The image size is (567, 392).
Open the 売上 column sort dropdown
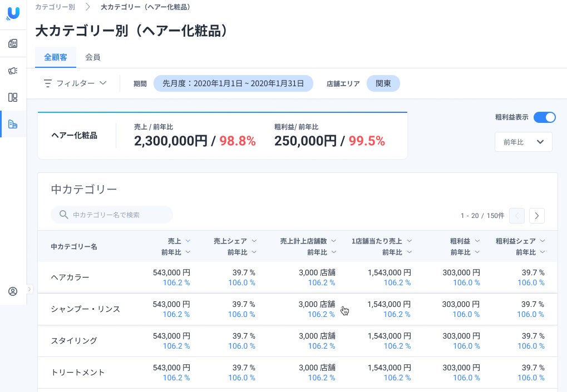(188, 241)
